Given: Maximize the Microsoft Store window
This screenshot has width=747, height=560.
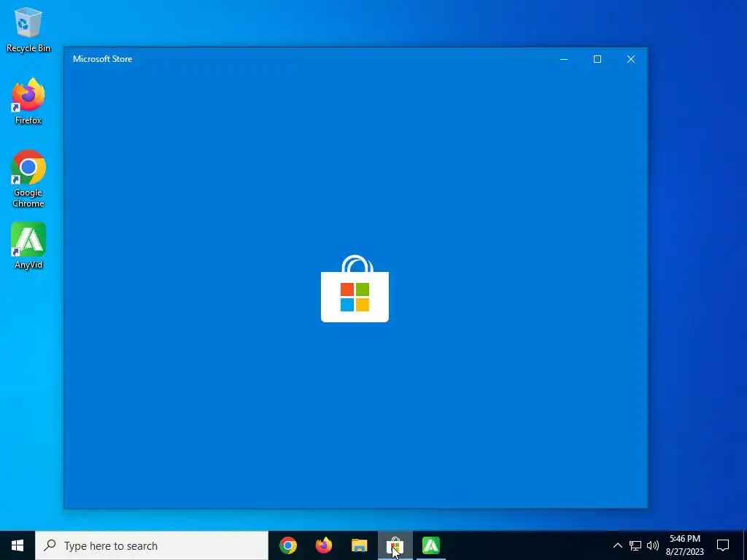Looking at the screenshot, I should pos(597,59).
